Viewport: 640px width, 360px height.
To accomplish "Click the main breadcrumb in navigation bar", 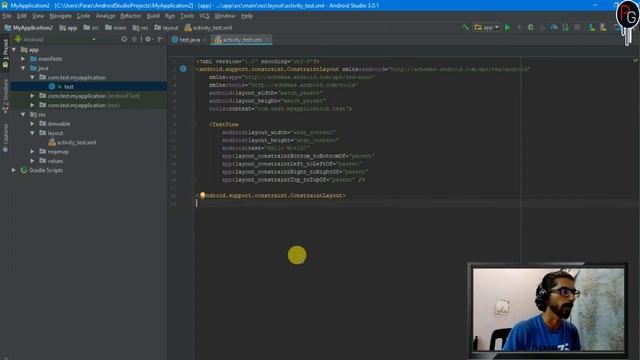I will (x=116, y=28).
